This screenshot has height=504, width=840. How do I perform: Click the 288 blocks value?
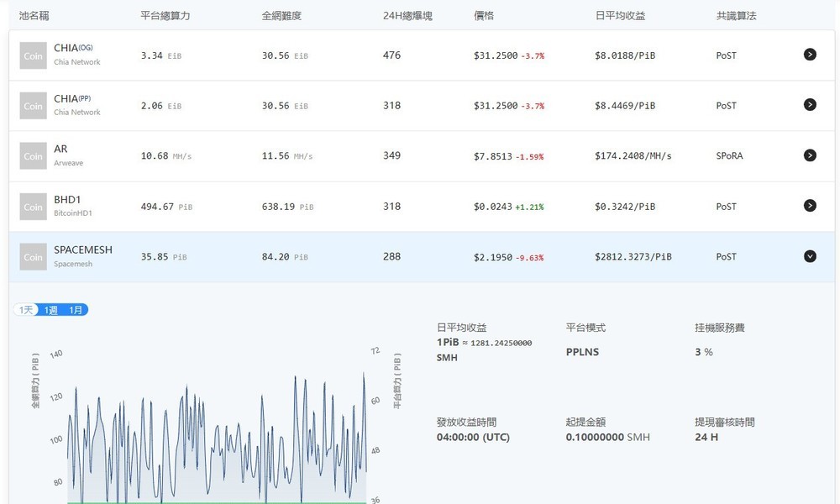(391, 256)
